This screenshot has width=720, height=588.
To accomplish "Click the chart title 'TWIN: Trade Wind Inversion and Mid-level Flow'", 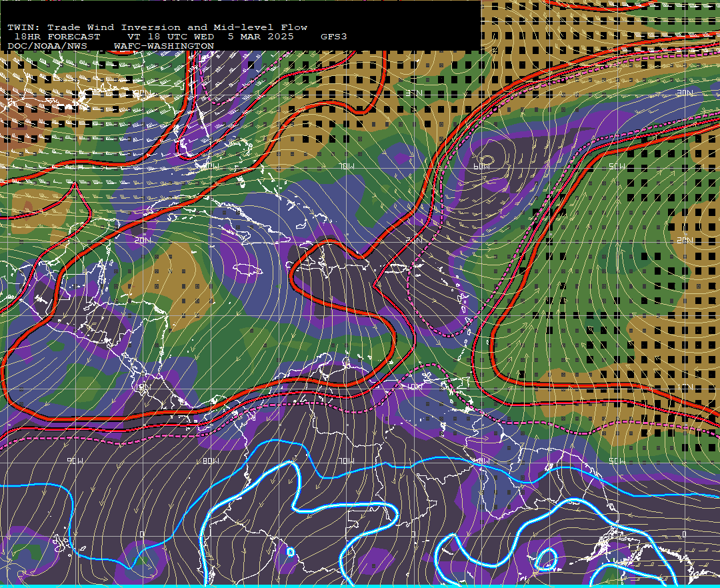I will pyautogui.click(x=157, y=27).
